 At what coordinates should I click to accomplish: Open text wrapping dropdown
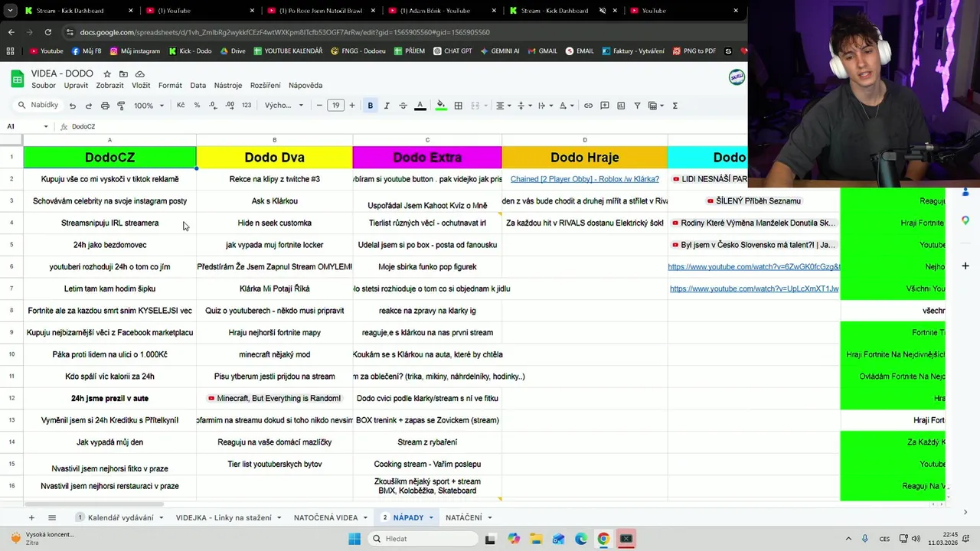[x=544, y=106]
